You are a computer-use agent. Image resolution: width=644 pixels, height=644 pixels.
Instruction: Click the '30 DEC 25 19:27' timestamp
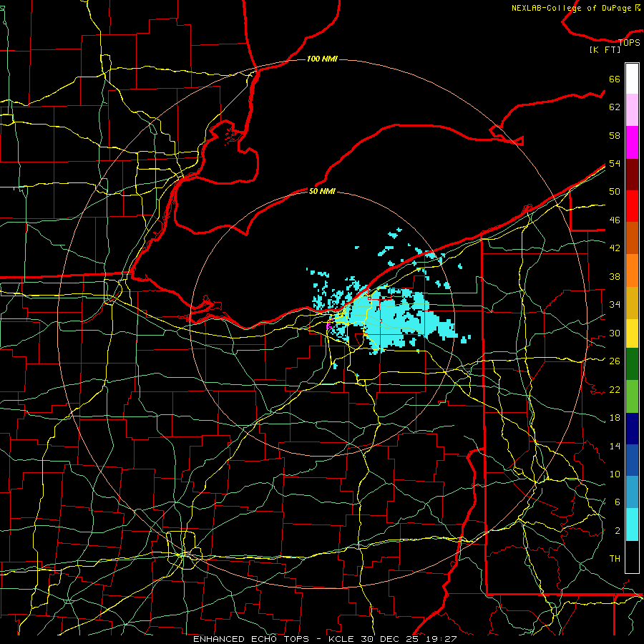[409, 639]
